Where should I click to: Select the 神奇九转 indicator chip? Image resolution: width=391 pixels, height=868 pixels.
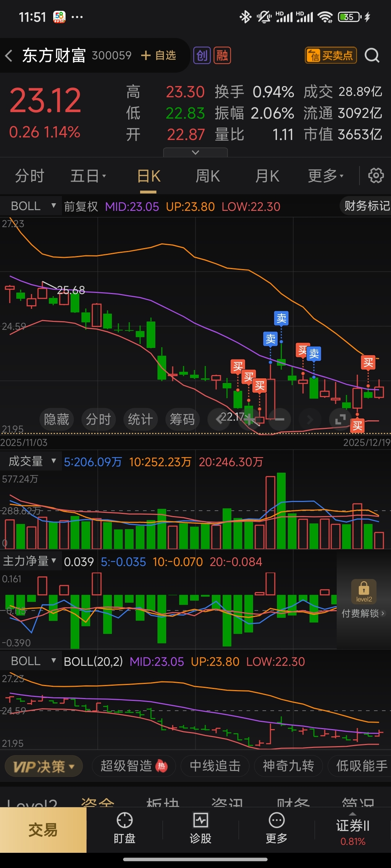coord(288,766)
